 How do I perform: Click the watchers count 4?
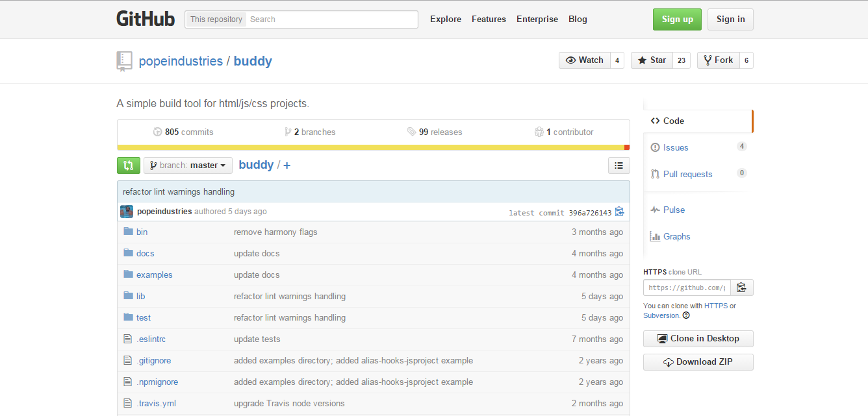coord(617,60)
